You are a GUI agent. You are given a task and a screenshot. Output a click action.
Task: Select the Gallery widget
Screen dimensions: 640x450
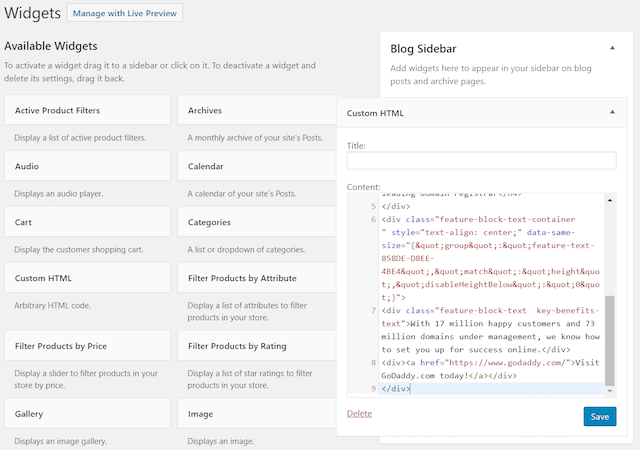coord(87,414)
